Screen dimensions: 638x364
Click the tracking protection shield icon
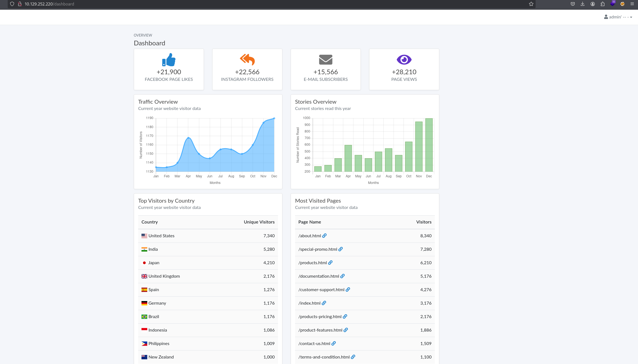(x=12, y=4)
